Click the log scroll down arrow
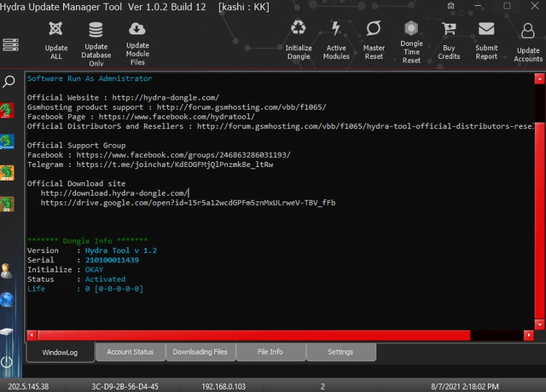The width and height of the screenshot is (546, 392). coord(539,325)
